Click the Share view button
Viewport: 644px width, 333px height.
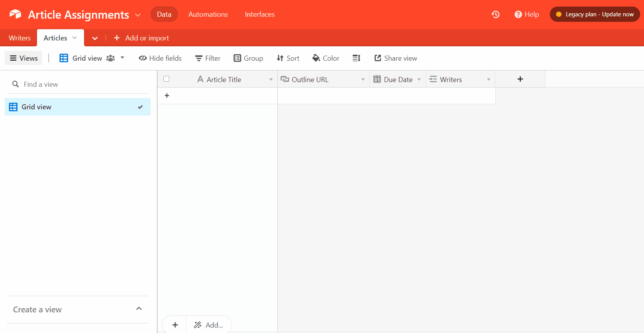[x=396, y=58]
